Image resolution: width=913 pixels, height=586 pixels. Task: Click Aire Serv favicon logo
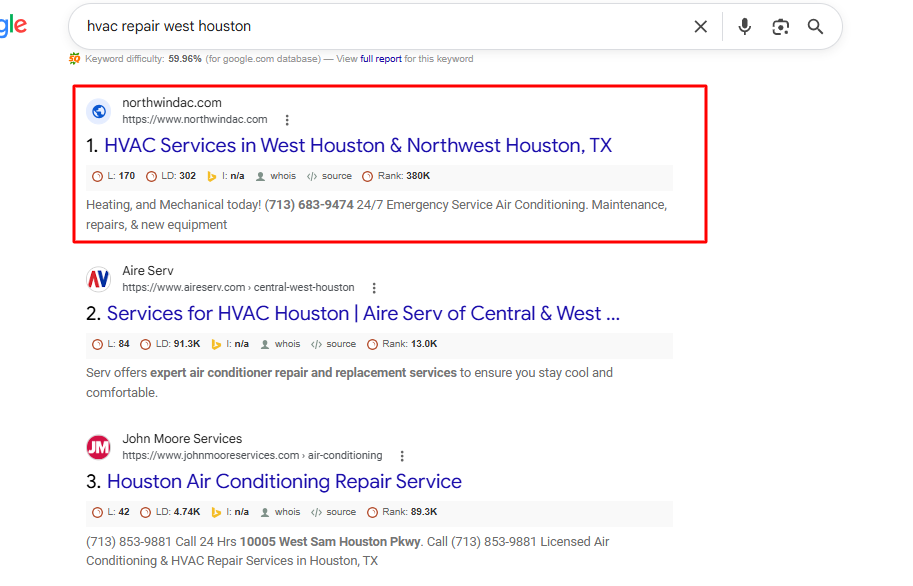(99, 279)
